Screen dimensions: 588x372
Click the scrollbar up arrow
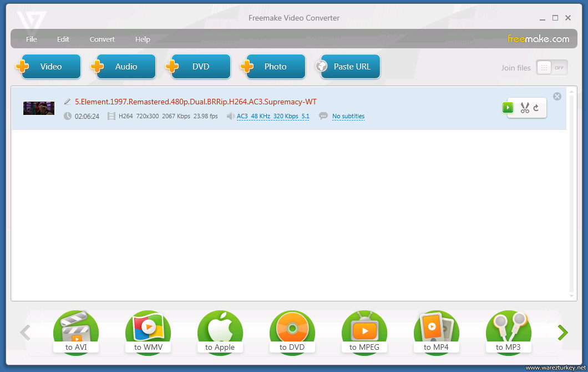pyautogui.click(x=571, y=91)
